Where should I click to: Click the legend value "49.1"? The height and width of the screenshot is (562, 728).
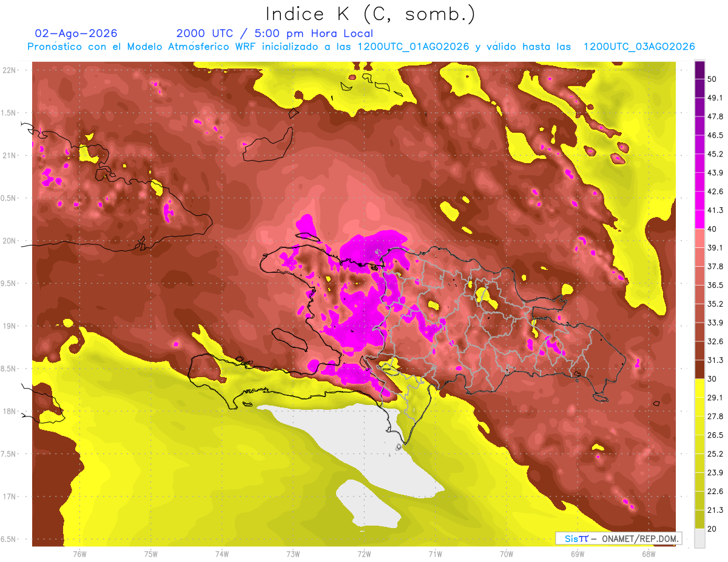(715, 98)
